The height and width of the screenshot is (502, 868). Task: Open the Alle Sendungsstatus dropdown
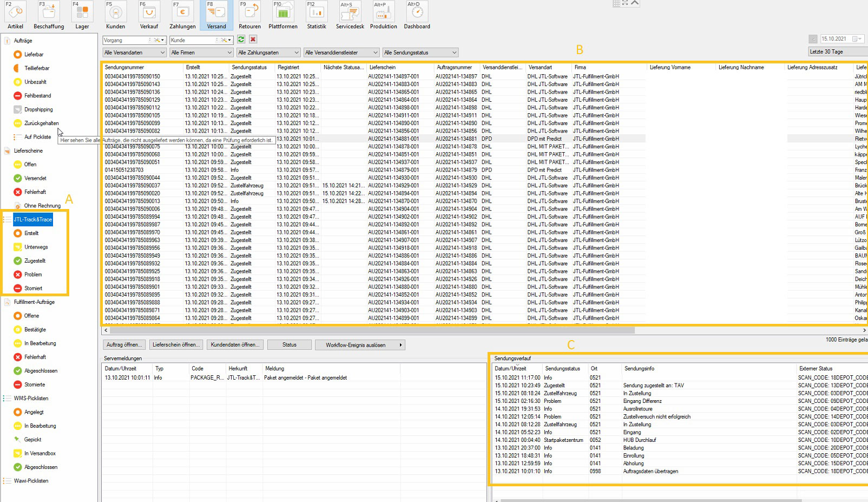[x=420, y=53]
